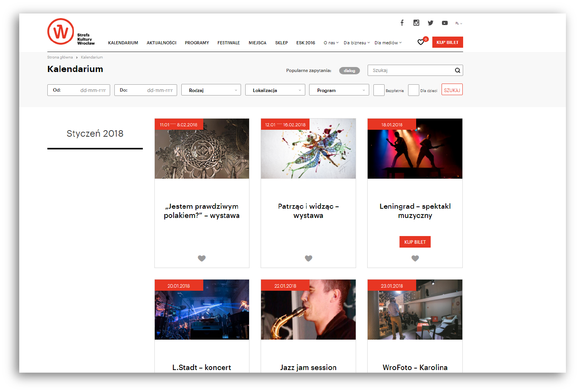Click KUP BILET on Leningrad card
Image resolution: width=579 pixels, height=392 pixels.
pos(415,242)
